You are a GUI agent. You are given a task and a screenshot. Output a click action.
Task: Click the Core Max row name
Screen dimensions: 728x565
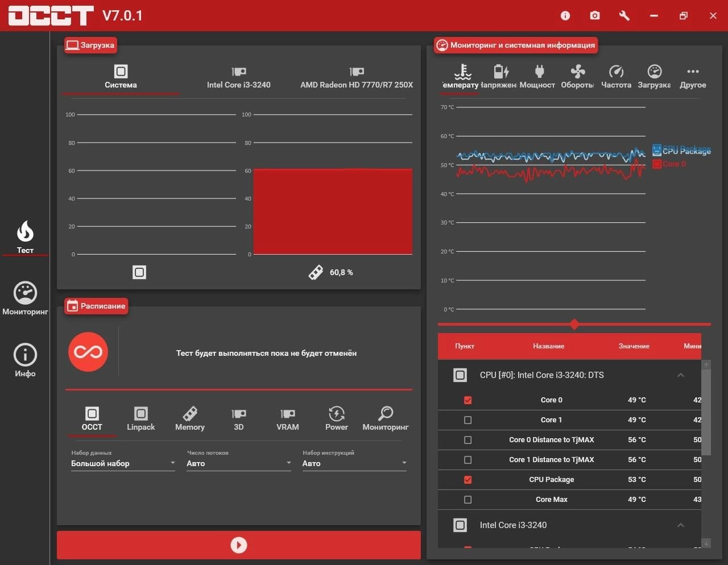[552, 500]
